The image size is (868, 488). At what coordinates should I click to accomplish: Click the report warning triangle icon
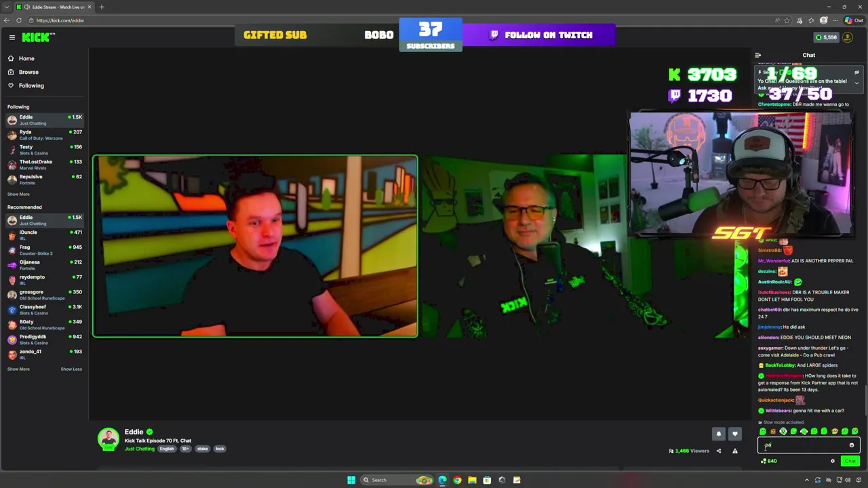pos(734,451)
